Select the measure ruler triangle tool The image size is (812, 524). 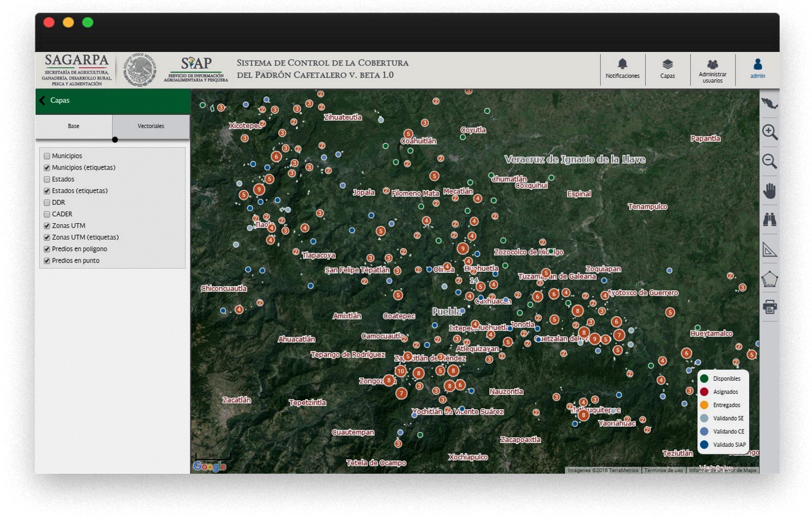(x=769, y=249)
